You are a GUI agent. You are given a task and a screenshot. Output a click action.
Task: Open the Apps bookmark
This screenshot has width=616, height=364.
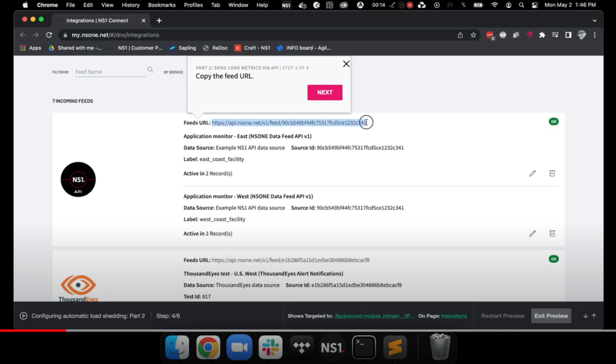pos(30,48)
